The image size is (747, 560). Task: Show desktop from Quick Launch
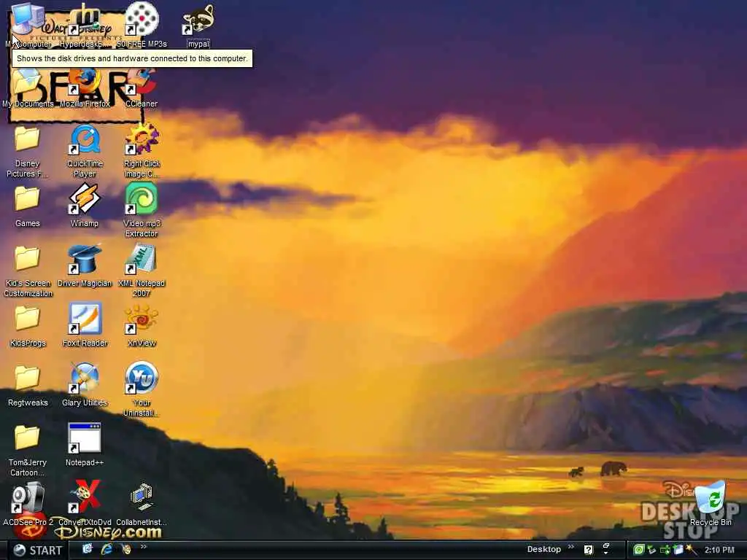(x=88, y=550)
